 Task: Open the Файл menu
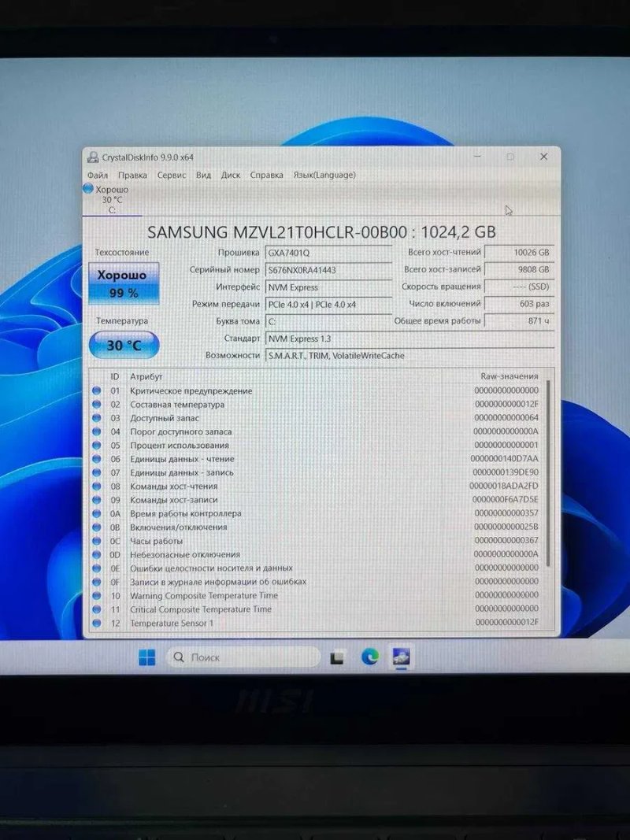pos(98,176)
